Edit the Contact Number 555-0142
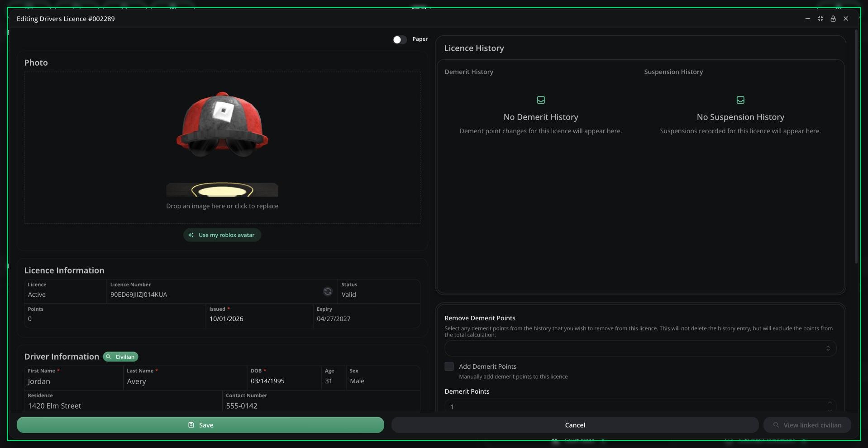The image size is (868, 448). click(321, 401)
